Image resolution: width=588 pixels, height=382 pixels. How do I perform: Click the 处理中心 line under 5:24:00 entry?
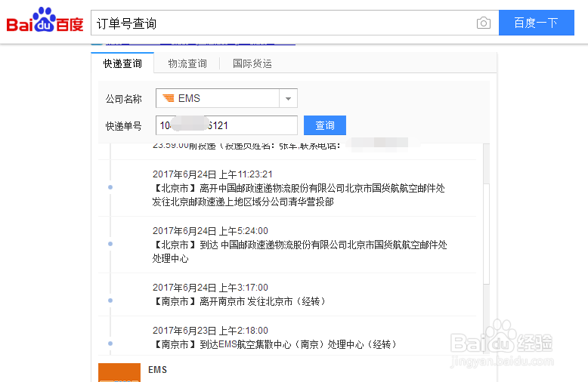(x=170, y=258)
